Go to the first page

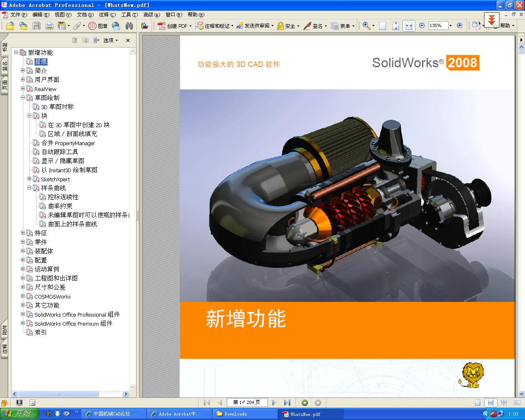207,403
